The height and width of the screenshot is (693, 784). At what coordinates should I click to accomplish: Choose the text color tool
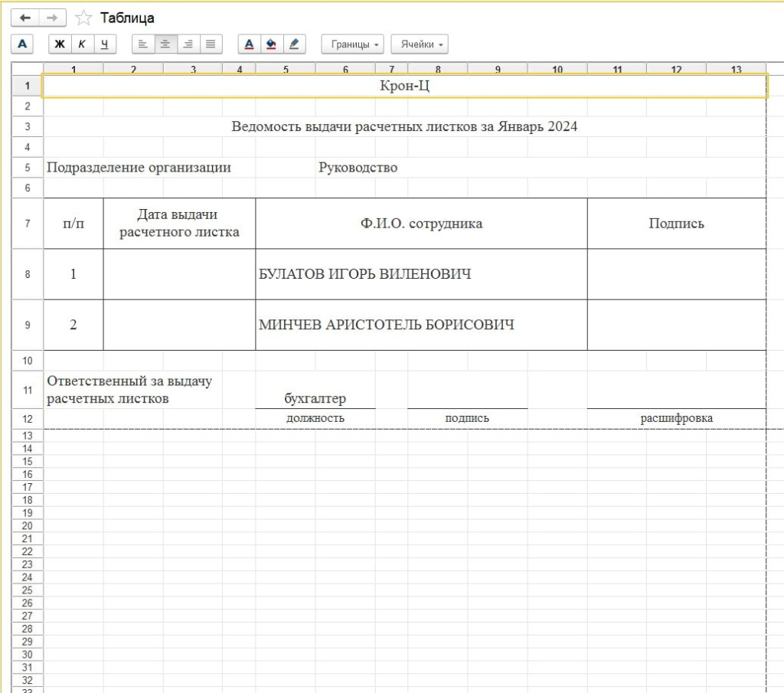click(249, 44)
